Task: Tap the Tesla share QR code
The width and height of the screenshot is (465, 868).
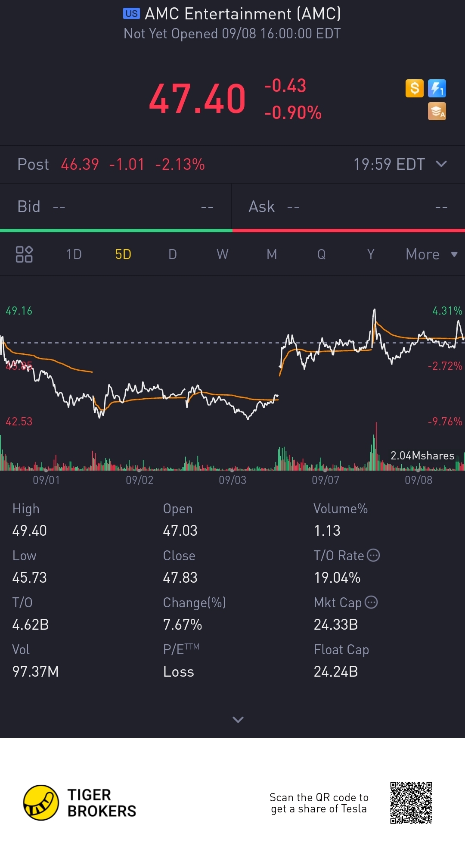Action: [x=411, y=803]
